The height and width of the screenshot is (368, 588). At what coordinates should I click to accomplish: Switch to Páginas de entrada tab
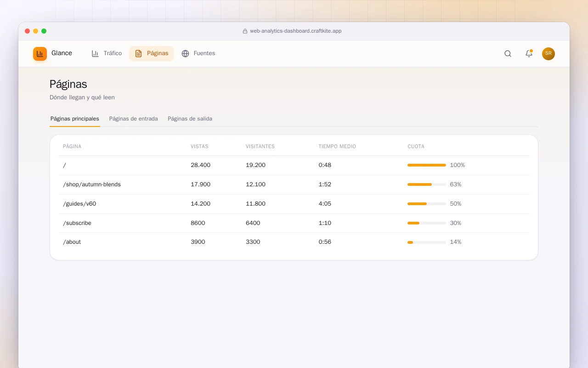(x=133, y=119)
